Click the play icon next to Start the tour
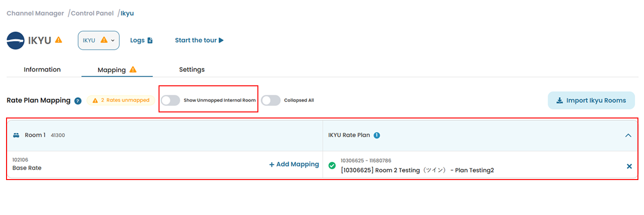This screenshot has height=215, width=644. (x=221, y=41)
